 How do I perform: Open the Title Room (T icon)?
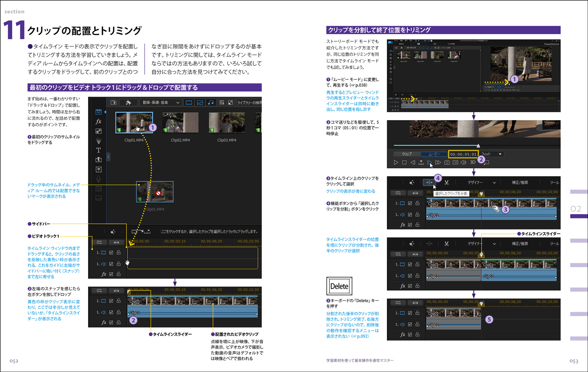(x=98, y=150)
